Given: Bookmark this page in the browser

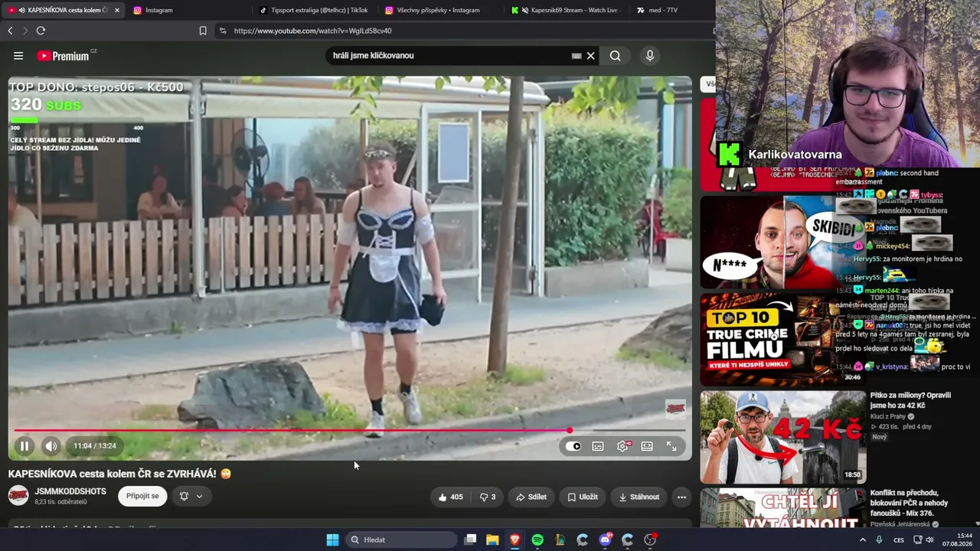Looking at the screenshot, I should [x=203, y=31].
